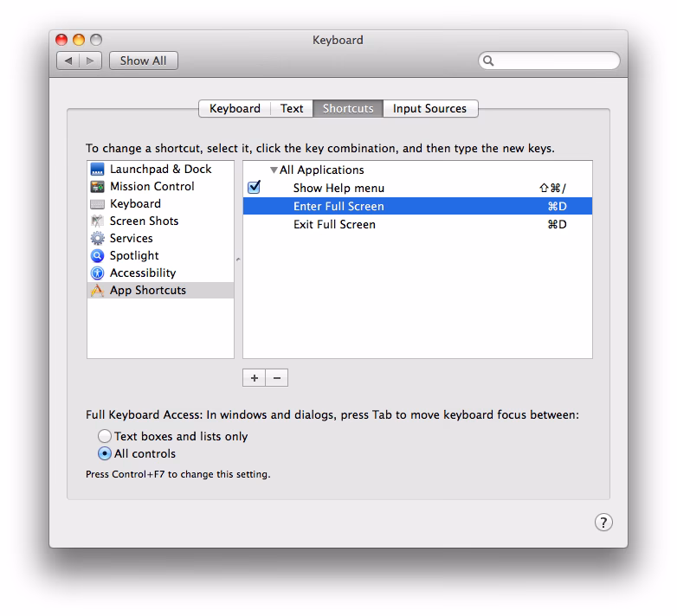This screenshot has height=616, width=677.
Task: Click the Services gear icon
Action: tap(97, 238)
